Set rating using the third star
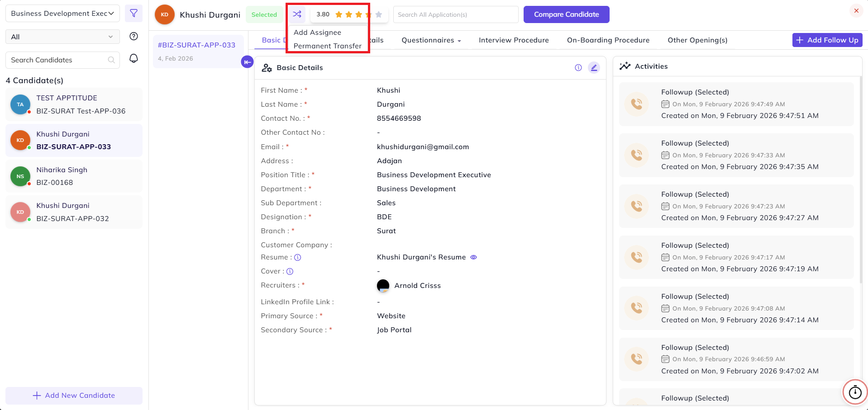This screenshot has height=410, width=868. (x=359, y=14)
